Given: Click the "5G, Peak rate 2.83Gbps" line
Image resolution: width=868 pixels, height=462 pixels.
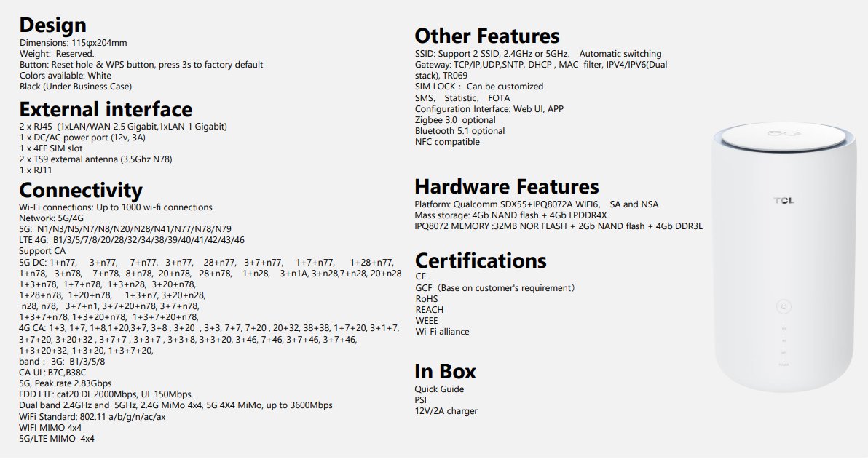Looking at the screenshot, I should click(66, 383).
